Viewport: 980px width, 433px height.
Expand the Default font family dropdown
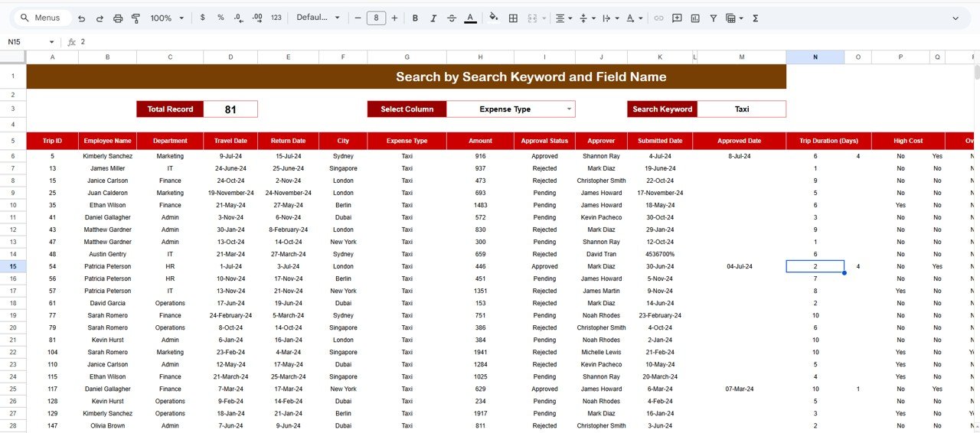tap(318, 18)
